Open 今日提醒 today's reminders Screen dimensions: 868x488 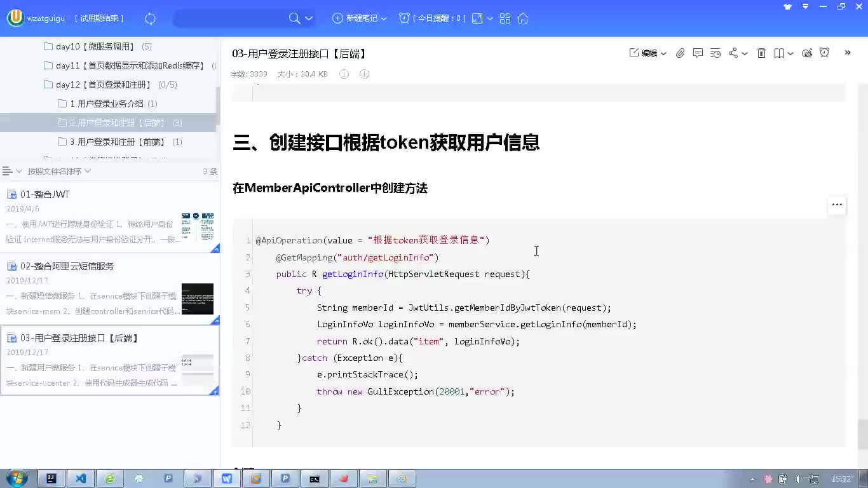click(432, 18)
